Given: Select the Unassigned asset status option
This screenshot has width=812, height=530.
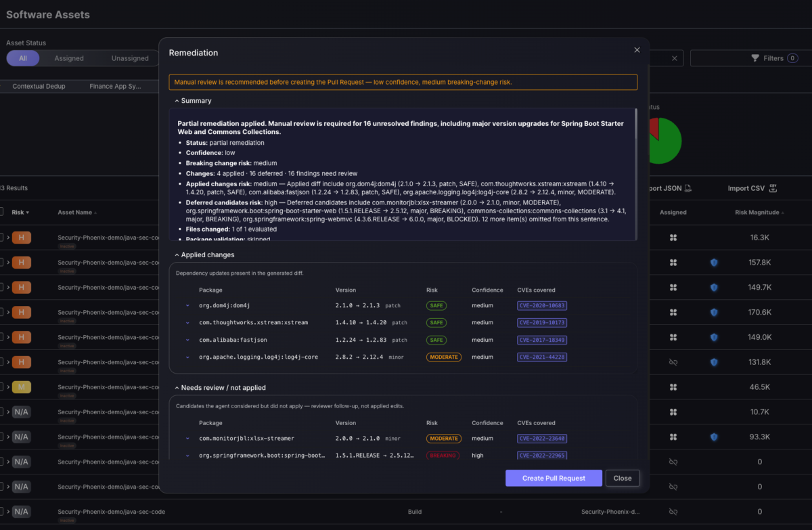Looking at the screenshot, I should pos(130,58).
